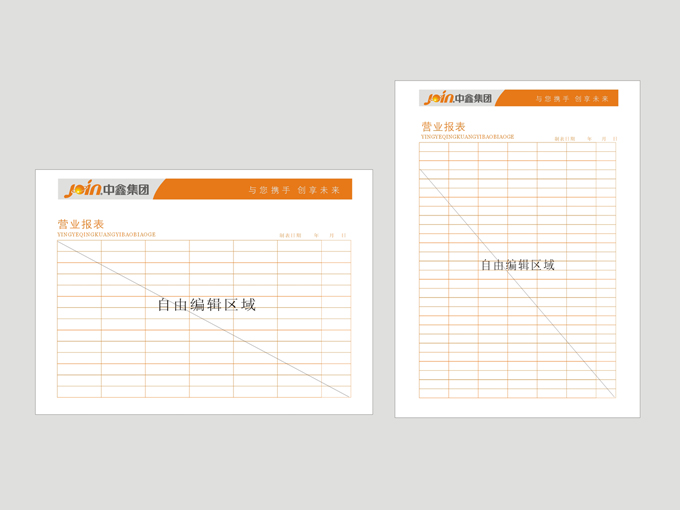Screen dimensions: 680x510
Task: Select 自由编辑区域 text in the portrait table
Action: coord(518,265)
